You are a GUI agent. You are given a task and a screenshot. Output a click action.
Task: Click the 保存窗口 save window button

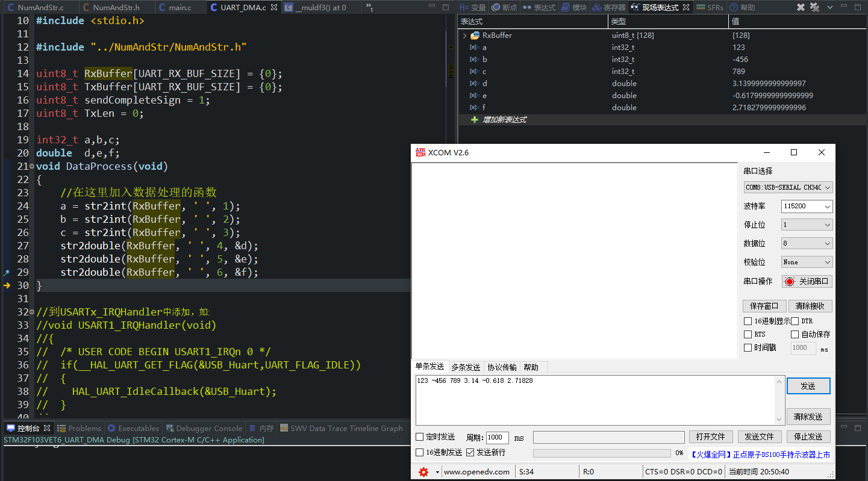point(764,306)
